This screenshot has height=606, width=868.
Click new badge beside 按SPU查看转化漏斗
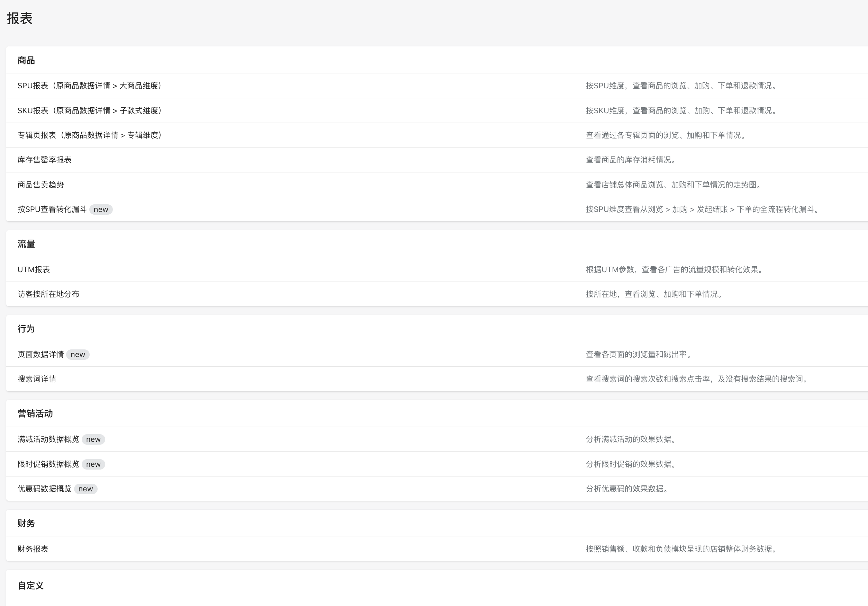[101, 210]
